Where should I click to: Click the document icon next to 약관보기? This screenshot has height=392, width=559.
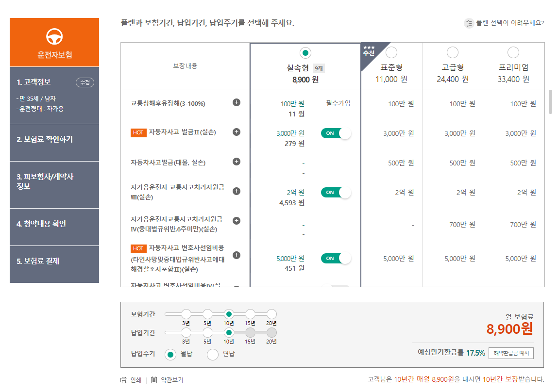pyautogui.click(x=153, y=380)
